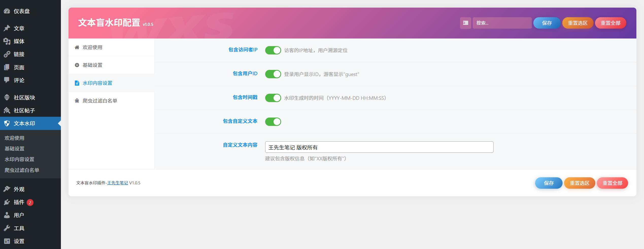Click the shield icon for text watermark

(x=7, y=123)
